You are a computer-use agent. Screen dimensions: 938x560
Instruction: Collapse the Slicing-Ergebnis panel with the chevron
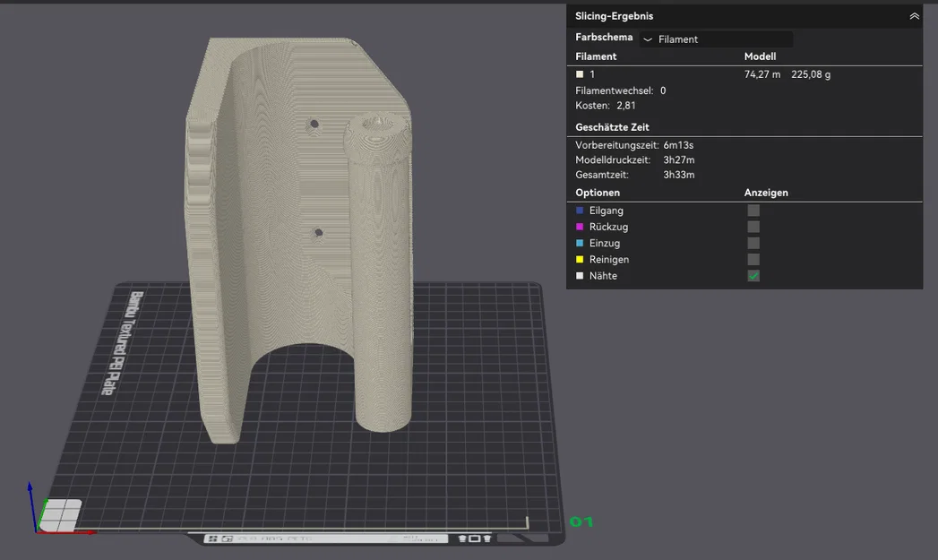914,16
